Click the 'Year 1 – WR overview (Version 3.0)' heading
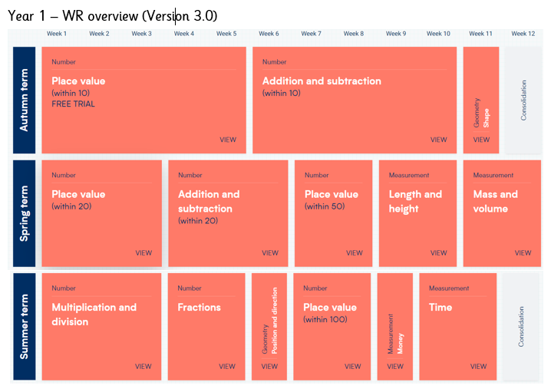The width and height of the screenshot is (551, 392). [x=113, y=16]
